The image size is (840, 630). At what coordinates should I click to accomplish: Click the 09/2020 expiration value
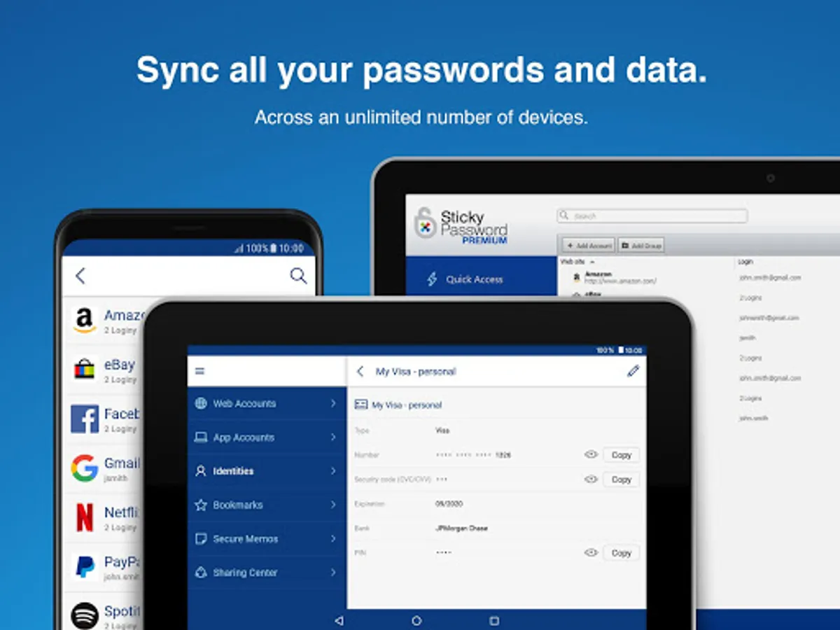coord(449,503)
